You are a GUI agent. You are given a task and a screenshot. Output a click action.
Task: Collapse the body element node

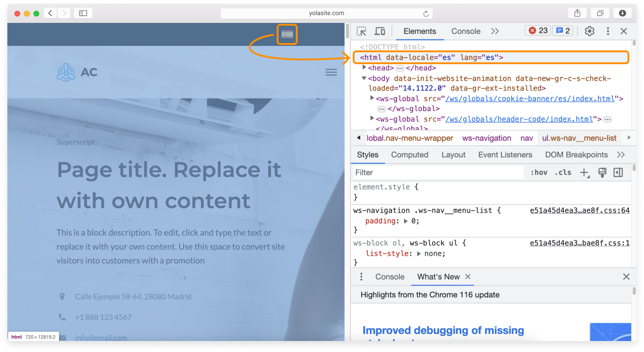click(x=364, y=78)
